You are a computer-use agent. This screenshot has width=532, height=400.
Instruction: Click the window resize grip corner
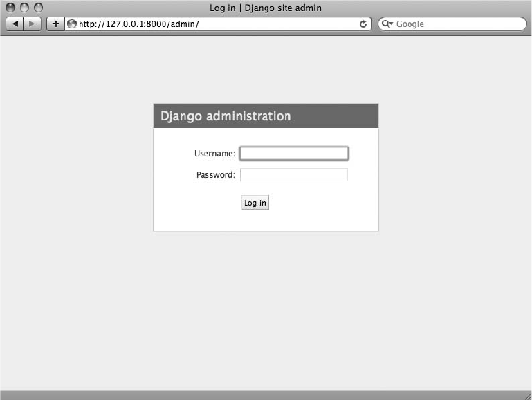click(528, 396)
